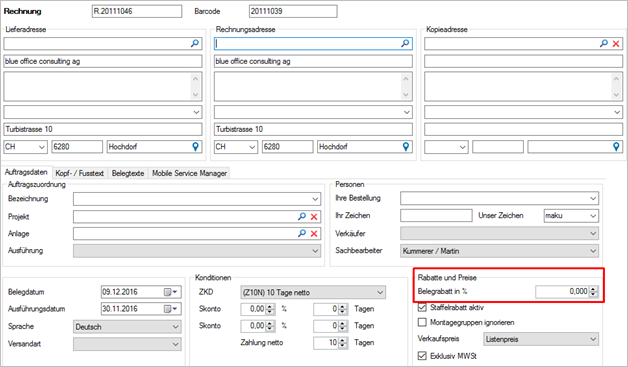Click Rechnungsadresse postal code field 6280
The height and width of the screenshot is (367, 628).
click(288, 147)
